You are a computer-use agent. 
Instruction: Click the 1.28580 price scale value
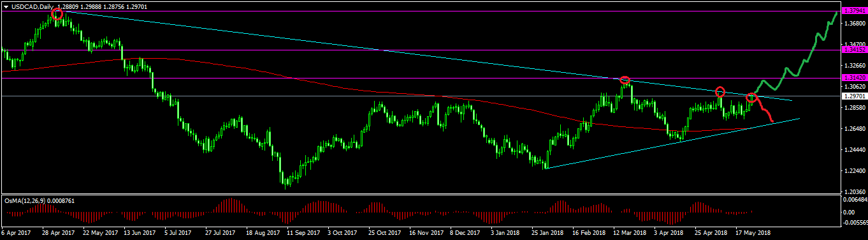(855, 108)
